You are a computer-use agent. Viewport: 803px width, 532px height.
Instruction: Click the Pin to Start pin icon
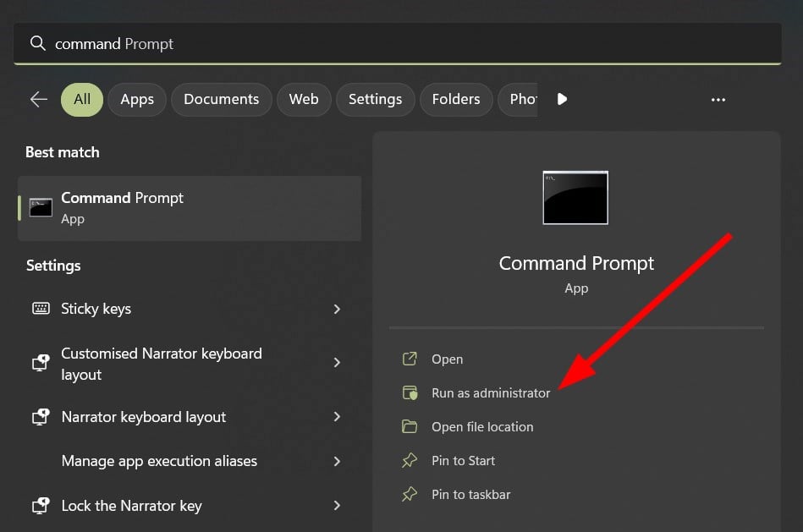point(410,461)
